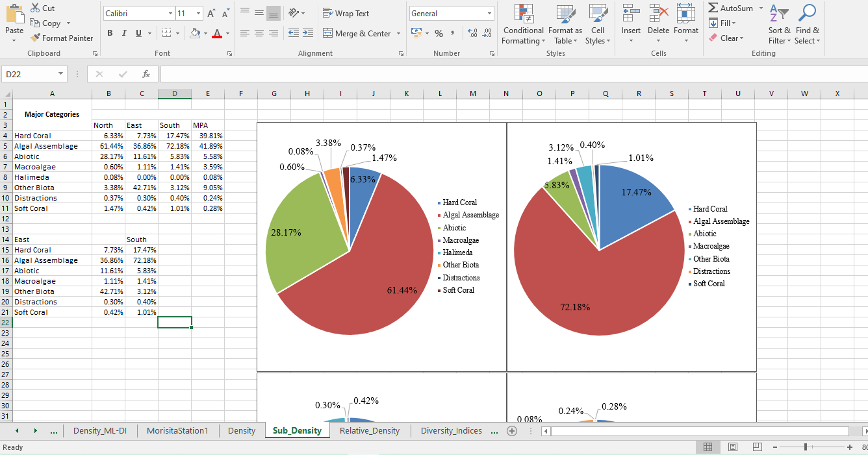Click Decrease Indent icon
The height and width of the screenshot is (455, 868).
[293, 33]
